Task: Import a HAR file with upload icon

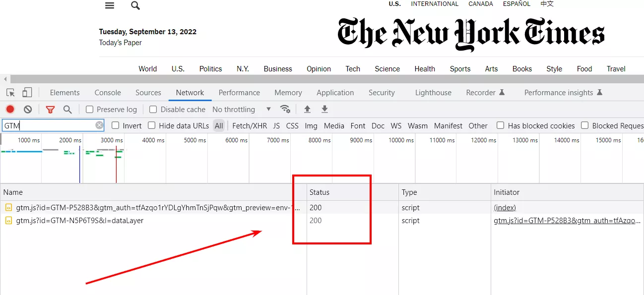Action: click(307, 109)
